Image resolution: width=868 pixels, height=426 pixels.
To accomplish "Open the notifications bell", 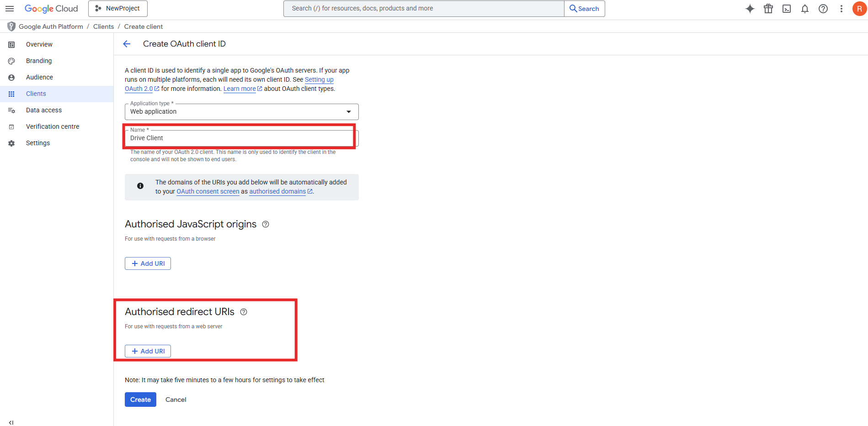I will (805, 8).
